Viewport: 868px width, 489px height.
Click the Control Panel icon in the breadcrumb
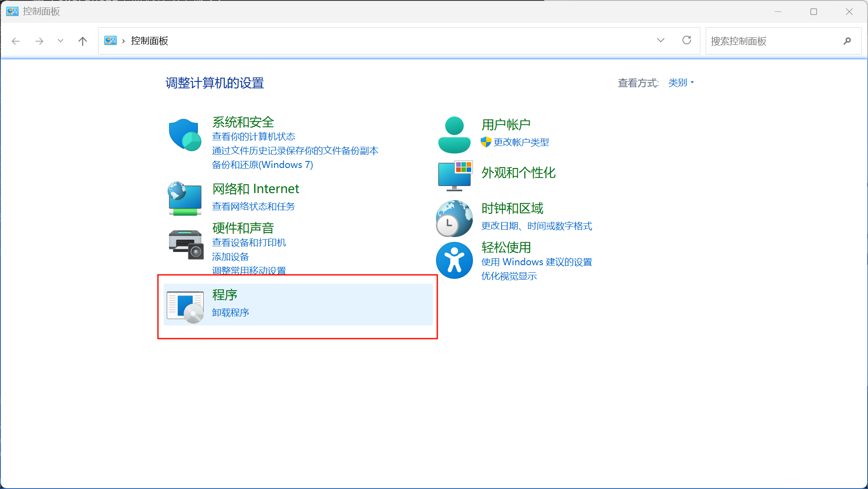tap(110, 40)
